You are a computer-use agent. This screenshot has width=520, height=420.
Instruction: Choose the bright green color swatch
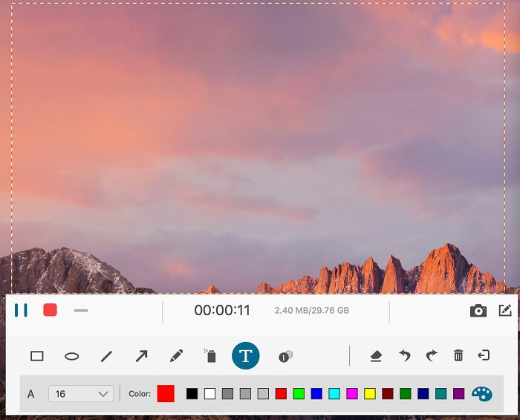(x=299, y=394)
